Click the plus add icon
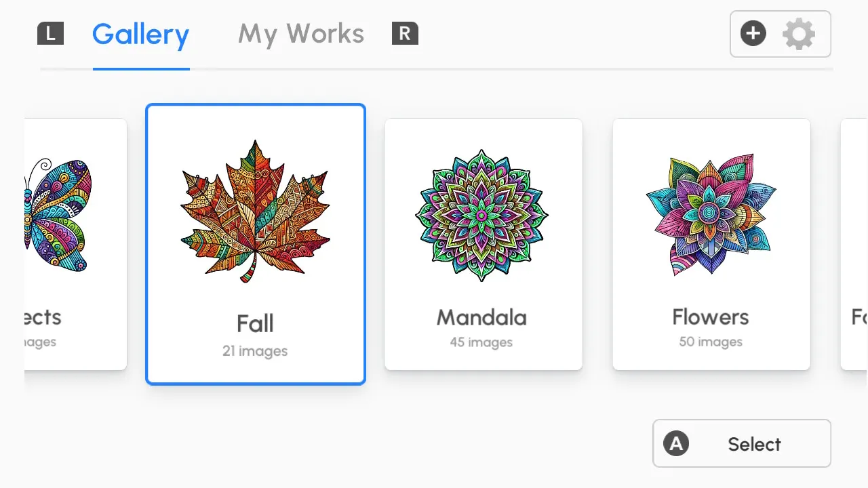The width and height of the screenshot is (868, 488). 753,33
